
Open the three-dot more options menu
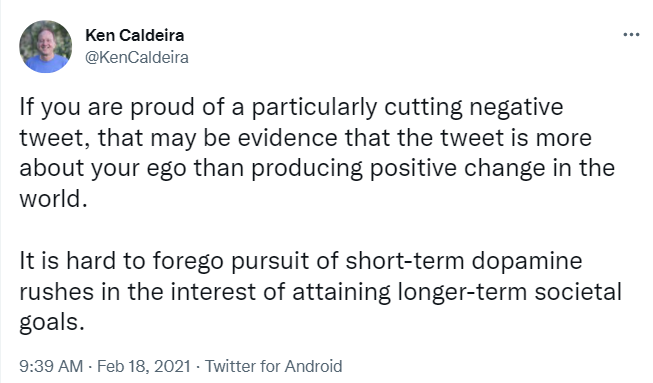point(631,35)
